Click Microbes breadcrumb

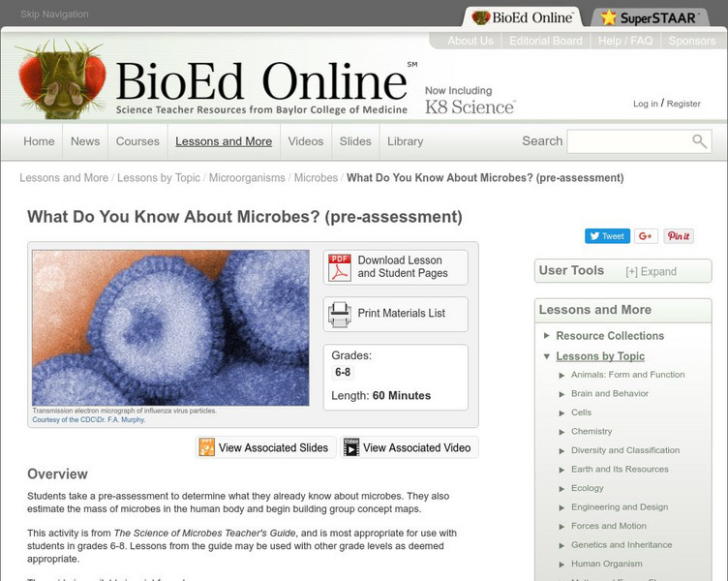tap(316, 178)
